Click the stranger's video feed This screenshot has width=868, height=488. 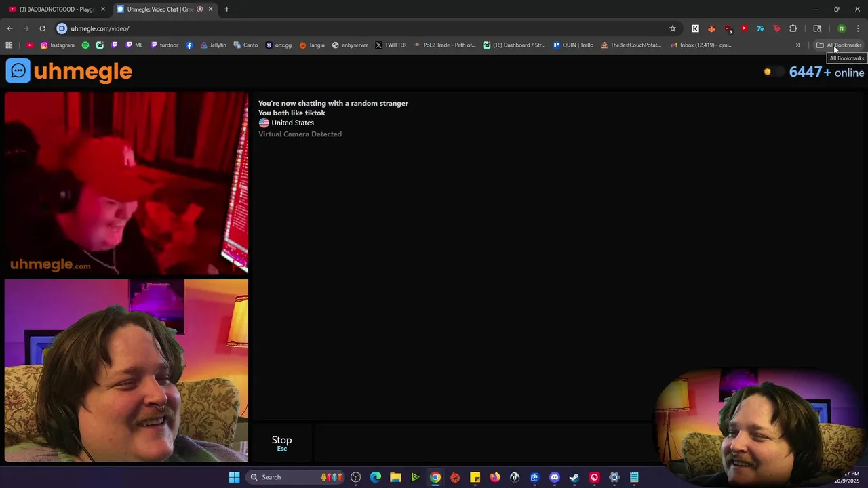[x=126, y=184]
